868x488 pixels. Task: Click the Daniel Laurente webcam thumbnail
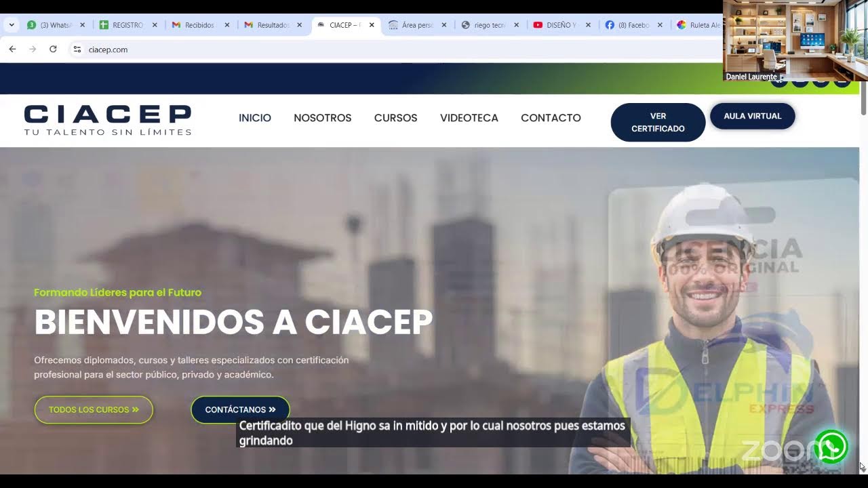(795, 41)
